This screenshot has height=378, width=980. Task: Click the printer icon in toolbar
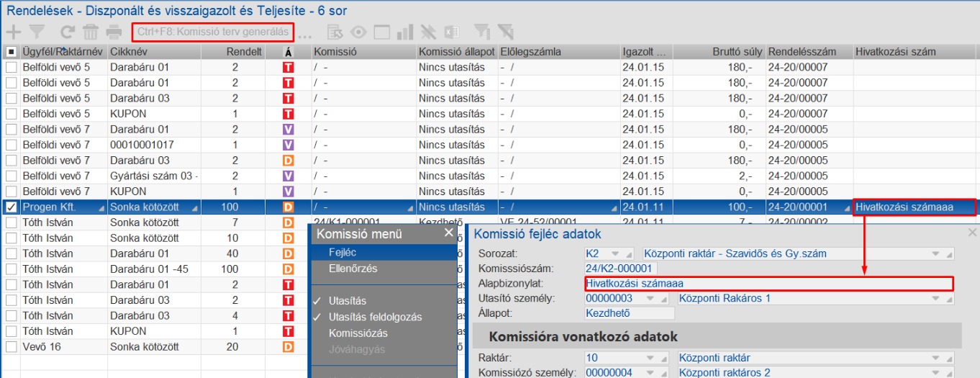click(x=114, y=32)
